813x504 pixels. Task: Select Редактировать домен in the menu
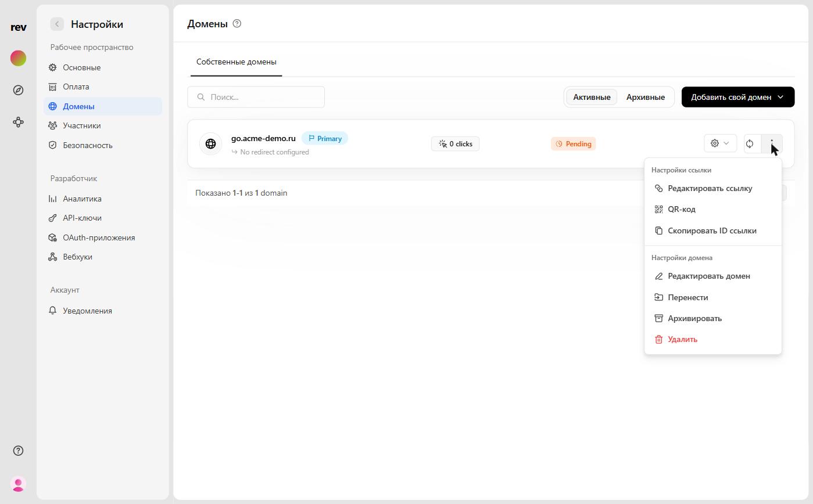coord(713,276)
